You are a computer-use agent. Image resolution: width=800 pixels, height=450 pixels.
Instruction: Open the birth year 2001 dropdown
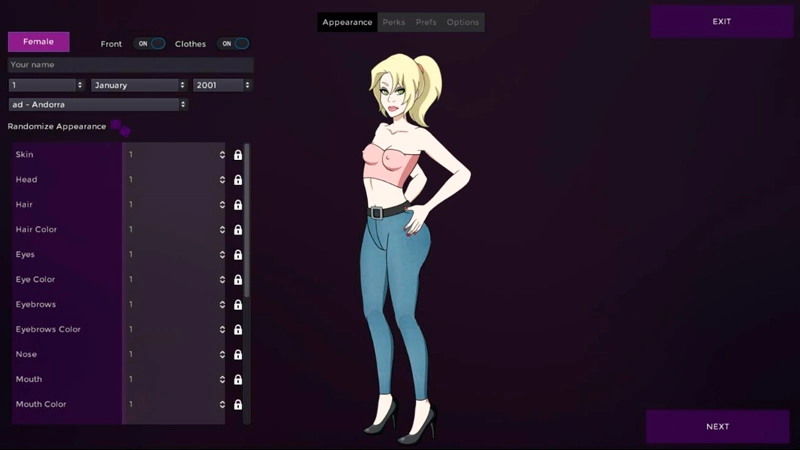pos(222,85)
